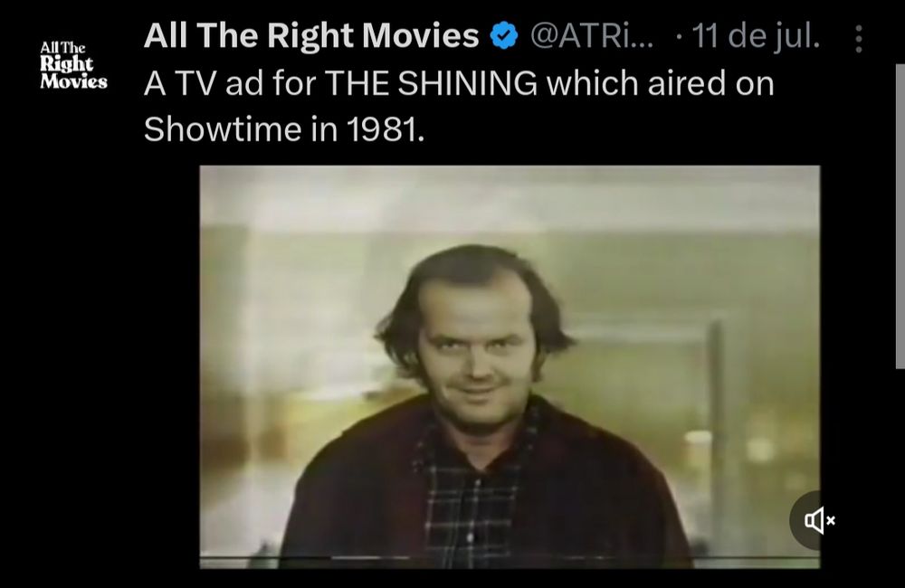Unmute the video with the speaker icon
This screenshot has height=588, width=905.
814,520
